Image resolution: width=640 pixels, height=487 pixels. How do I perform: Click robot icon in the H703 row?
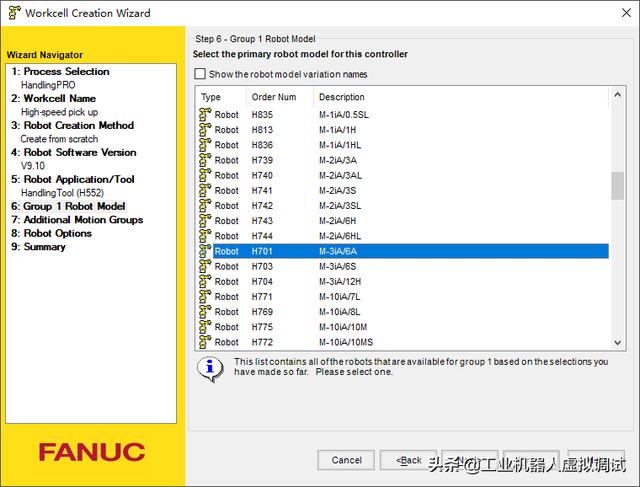pos(205,266)
